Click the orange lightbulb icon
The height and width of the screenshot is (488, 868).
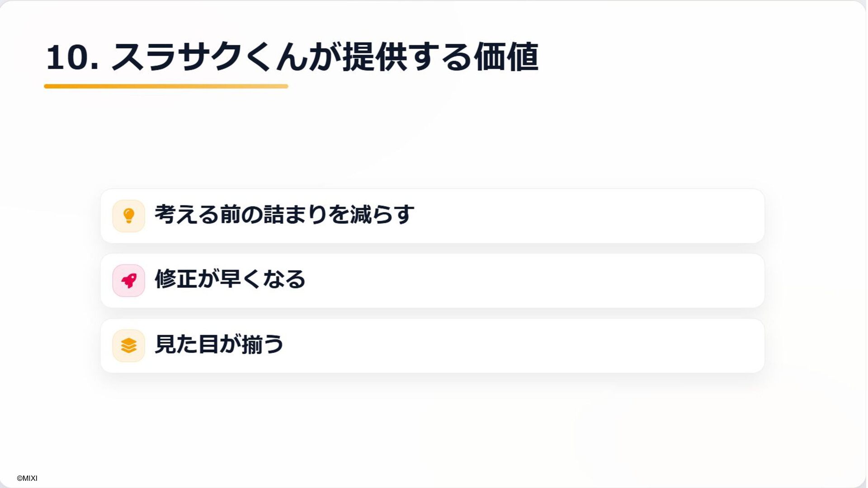[x=129, y=216]
